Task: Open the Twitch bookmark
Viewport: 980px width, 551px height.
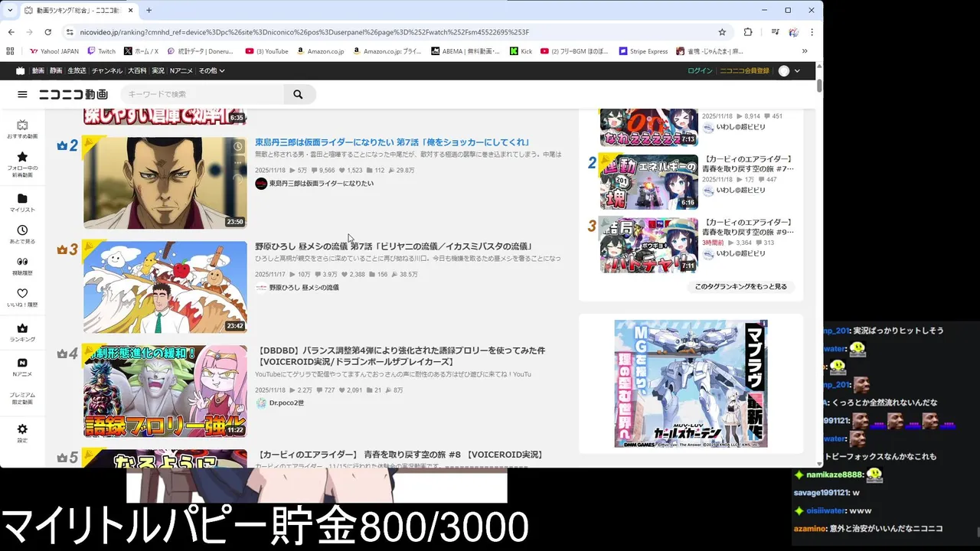Action: tap(102, 51)
